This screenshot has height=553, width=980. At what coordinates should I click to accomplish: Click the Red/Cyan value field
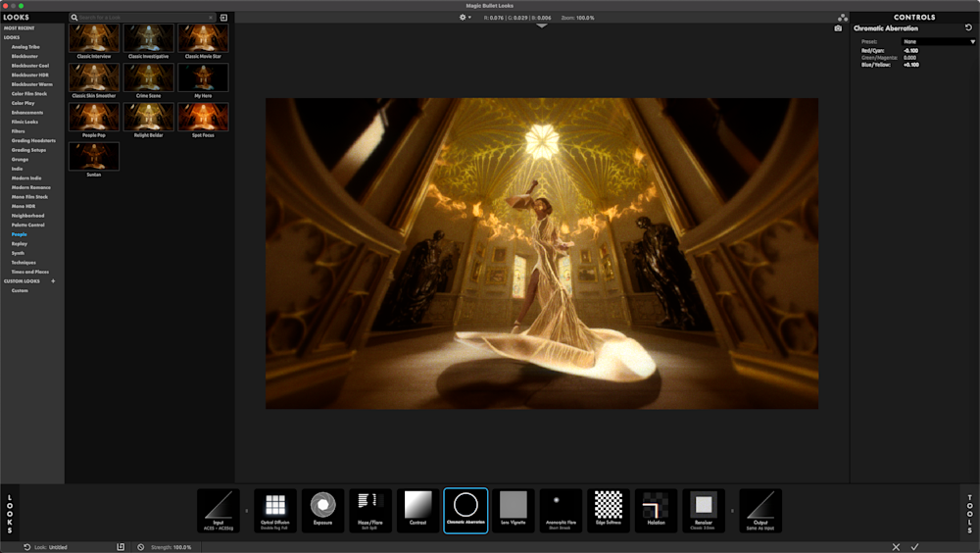[910, 51]
